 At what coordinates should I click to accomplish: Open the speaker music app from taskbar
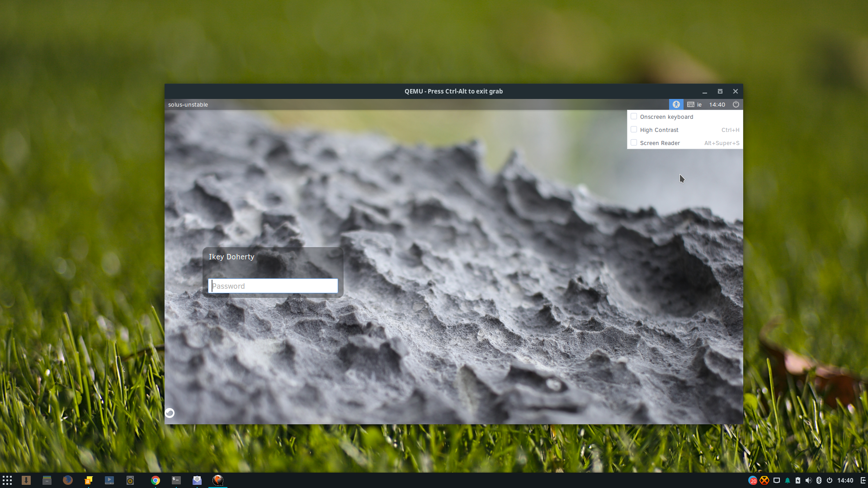[x=130, y=480]
